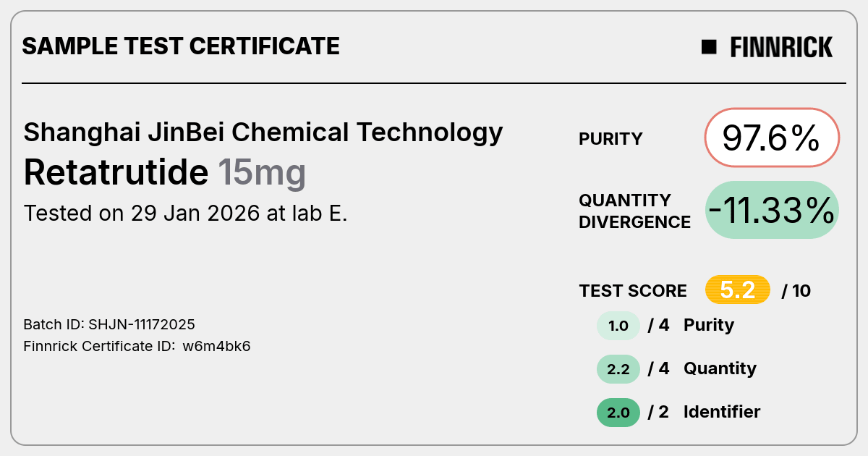Click the Identifier score row label
The width and height of the screenshot is (868, 456).
point(722,412)
